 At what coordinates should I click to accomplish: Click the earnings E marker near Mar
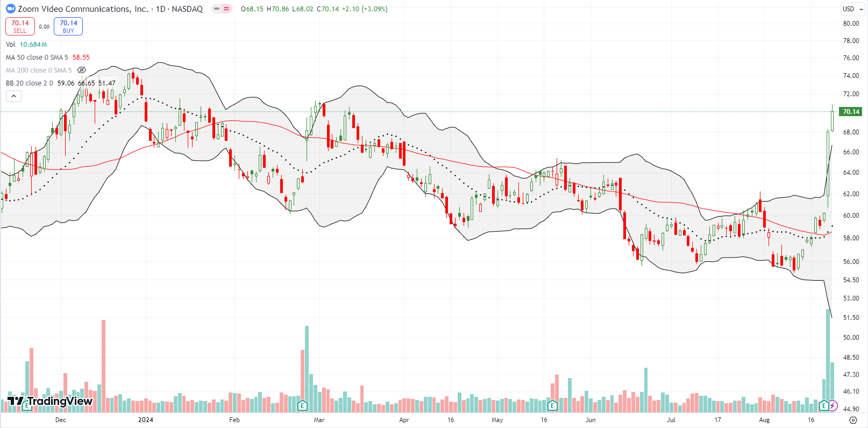click(302, 405)
